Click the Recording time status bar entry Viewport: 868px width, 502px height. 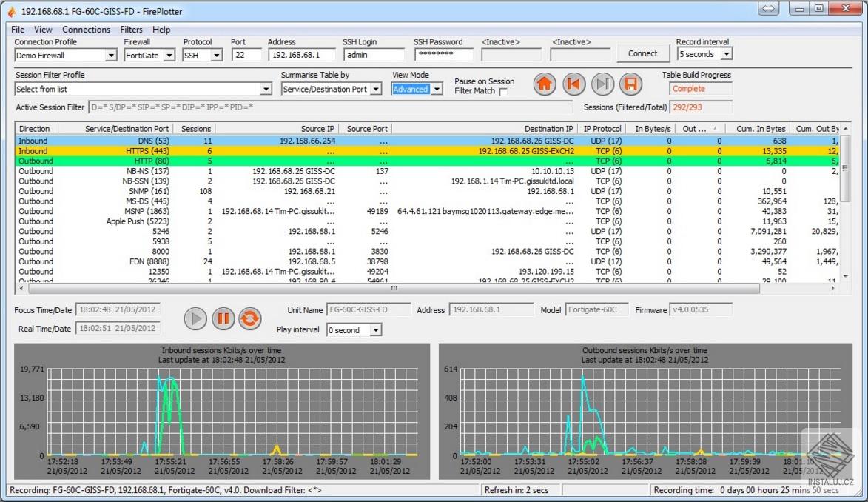pos(746,490)
